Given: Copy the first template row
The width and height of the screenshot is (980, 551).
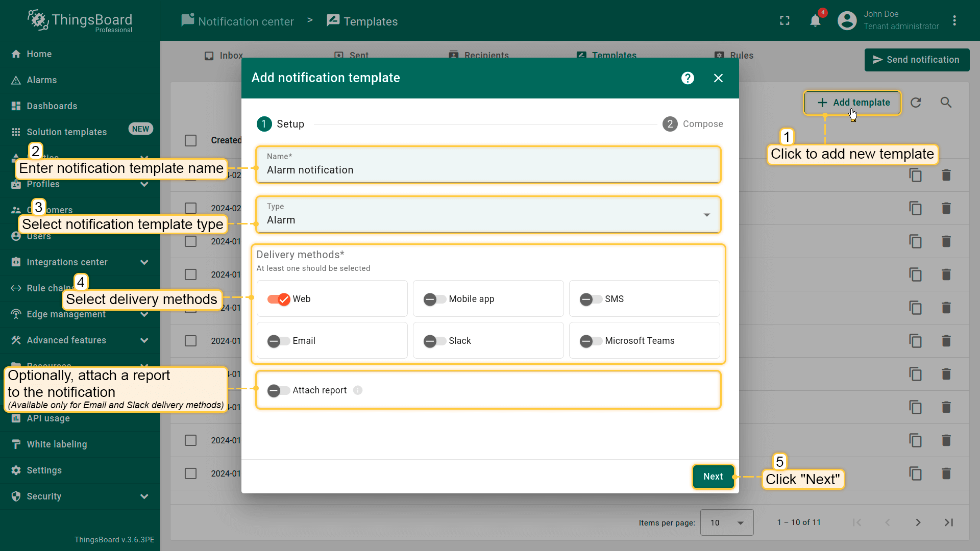Looking at the screenshot, I should click(915, 176).
